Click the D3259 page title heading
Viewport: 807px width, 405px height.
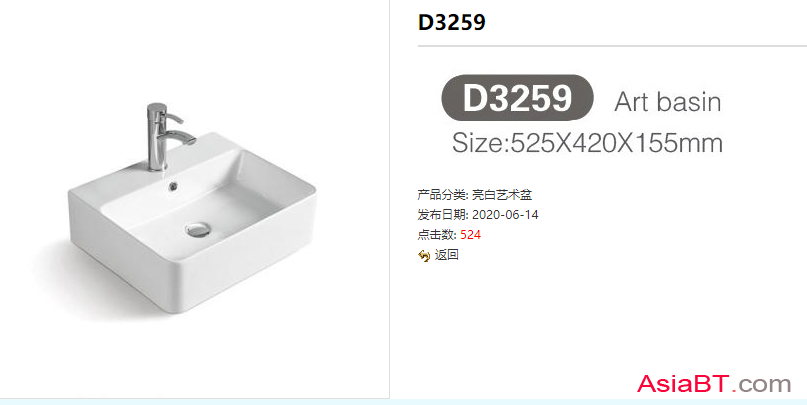click(451, 22)
